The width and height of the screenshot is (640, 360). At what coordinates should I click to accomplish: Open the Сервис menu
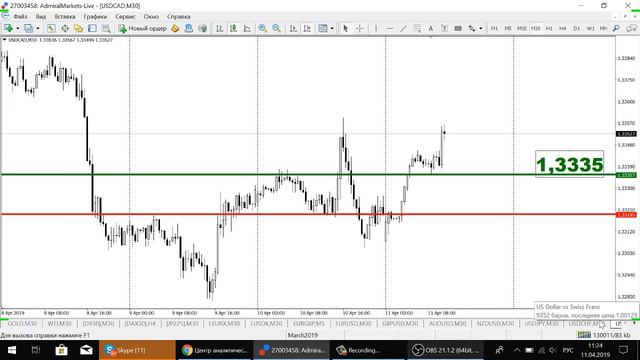pos(125,17)
